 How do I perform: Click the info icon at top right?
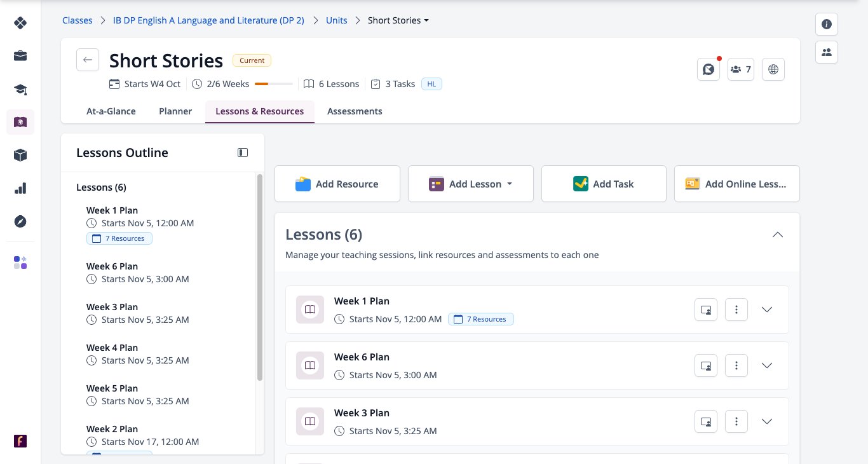(x=827, y=24)
